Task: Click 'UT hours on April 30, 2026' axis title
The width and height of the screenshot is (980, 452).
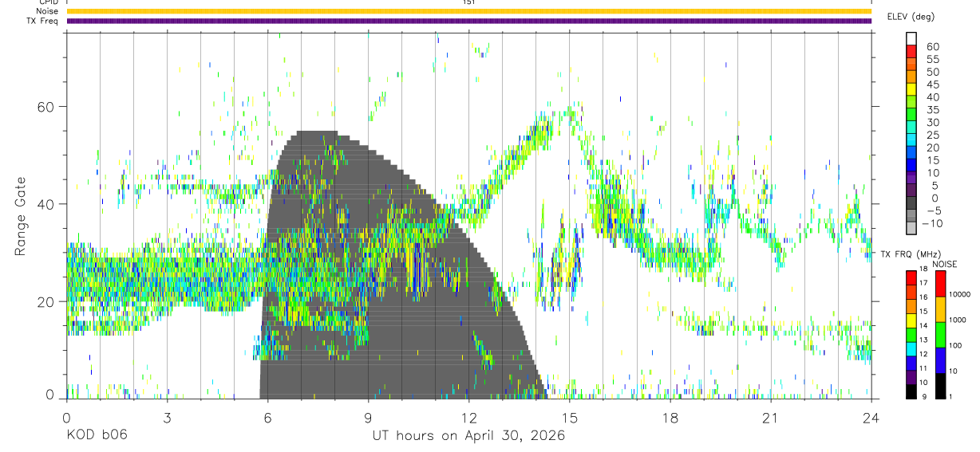Action: 469,436
